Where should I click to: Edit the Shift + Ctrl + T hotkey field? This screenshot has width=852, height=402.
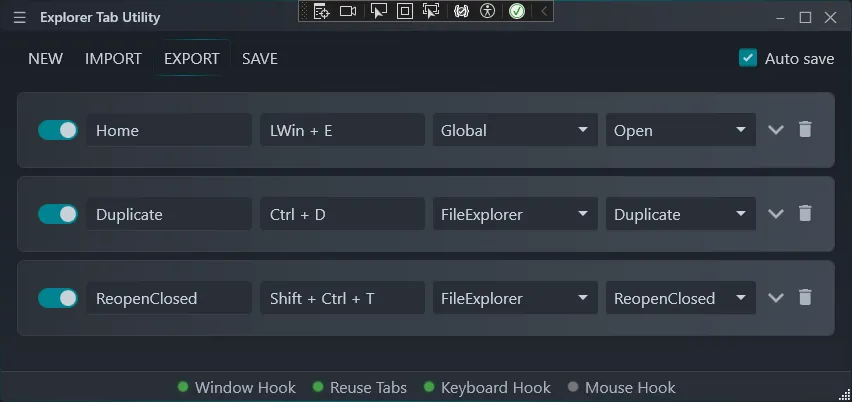342,298
